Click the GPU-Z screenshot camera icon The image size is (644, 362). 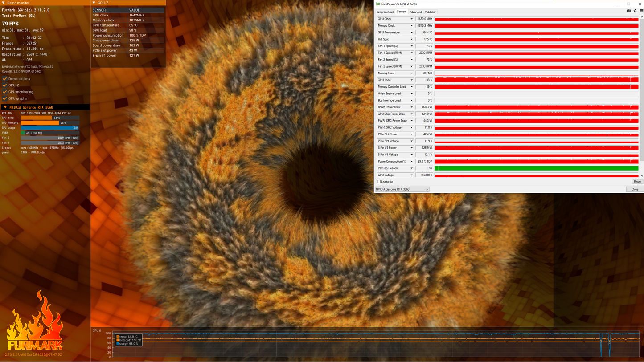[629, 11]
